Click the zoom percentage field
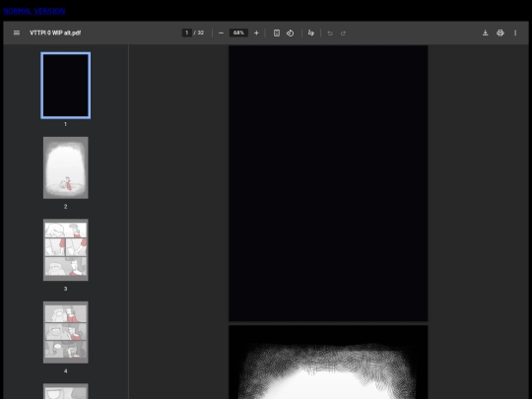The image size is (532, 399). [238, 33]
